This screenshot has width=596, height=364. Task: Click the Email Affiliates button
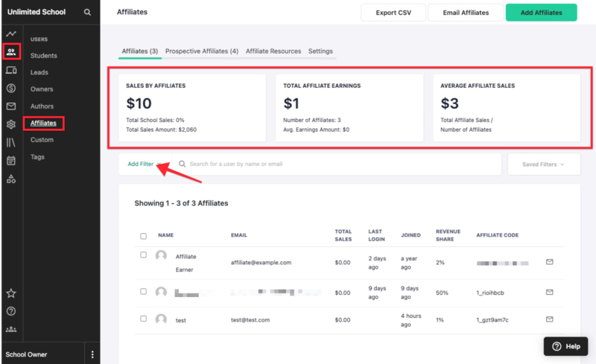point(466,13)
